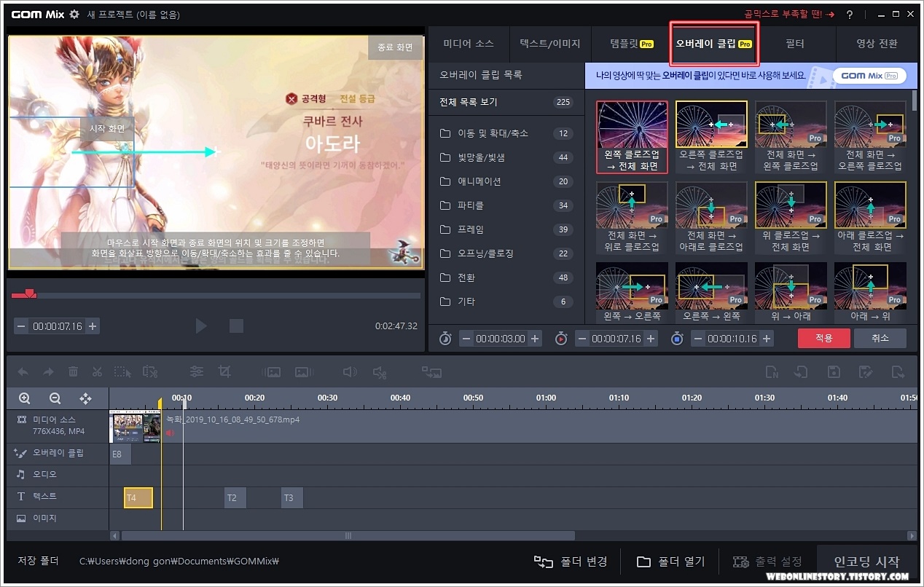Screen dimensions: 924x587
Task: Zoom in the timeline with magnifier plus
Action: pos(25,398)
